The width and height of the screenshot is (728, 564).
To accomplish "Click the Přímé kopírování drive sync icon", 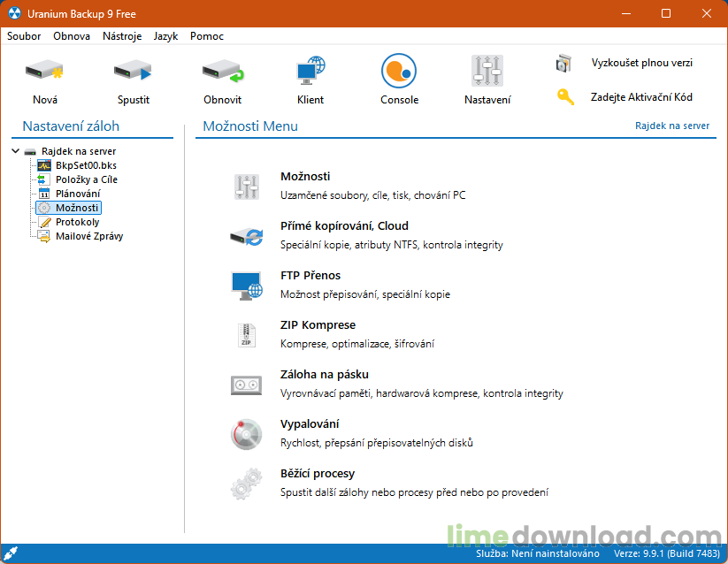I will click(247, 237).
